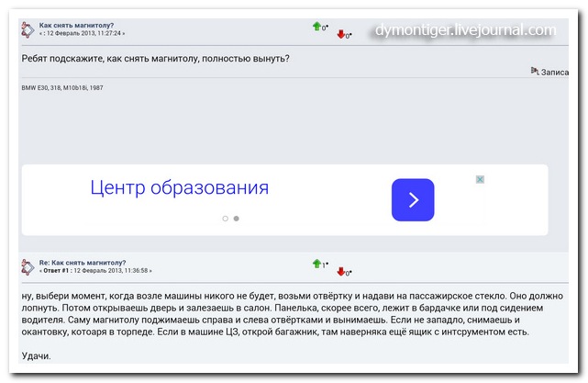Upvote the reply with the green arrow
This screenshot has height=383, width=588.
coord(316,264)
